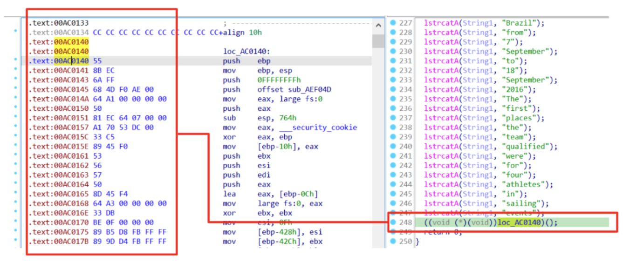
Task: Select address .text:00AC0168
Action: coord(59,203)
